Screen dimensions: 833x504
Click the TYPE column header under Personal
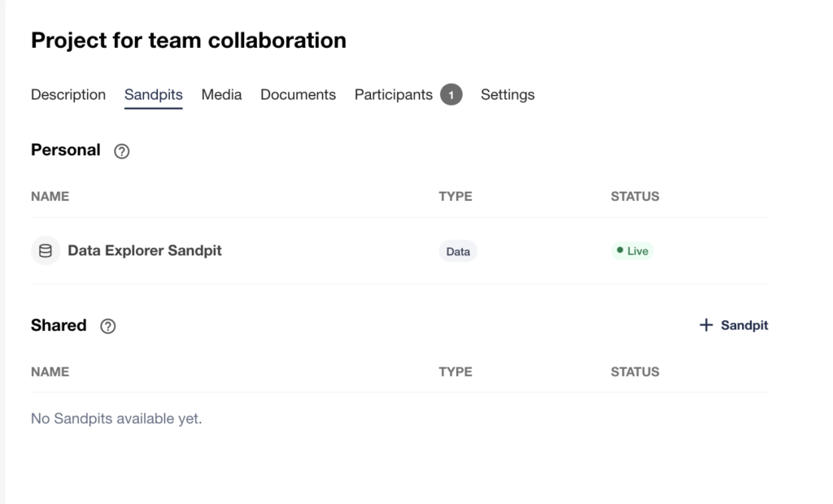coord(456,197)
